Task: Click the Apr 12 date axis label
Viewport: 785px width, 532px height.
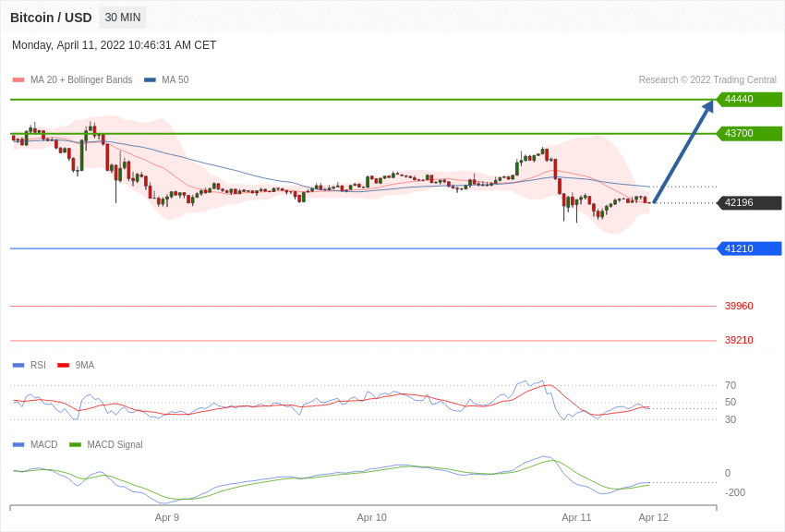Action: tap(653, 517)
